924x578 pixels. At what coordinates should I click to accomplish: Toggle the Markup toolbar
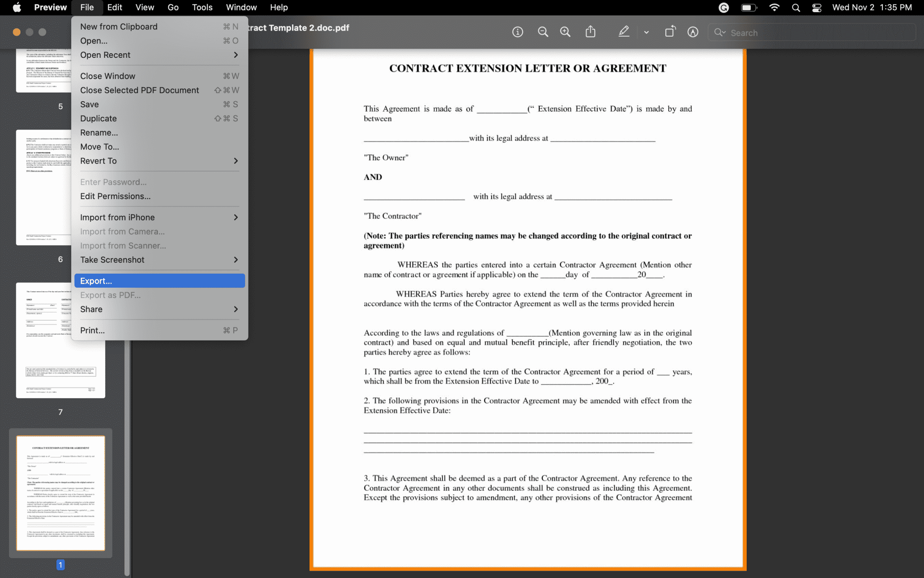tap(693, 32)
